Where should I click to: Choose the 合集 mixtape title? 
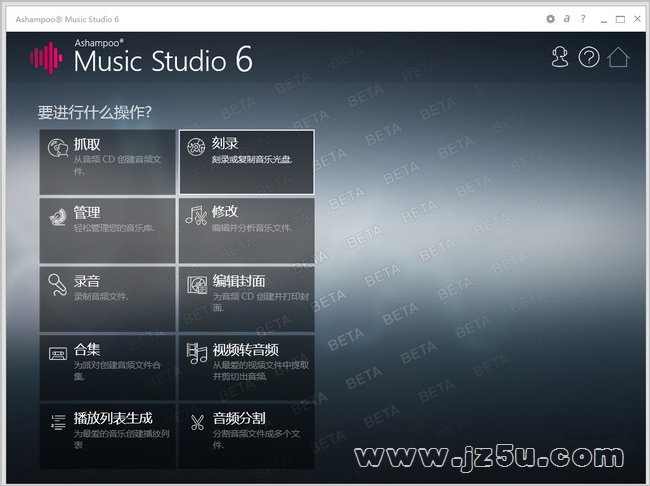pos(87,350)
